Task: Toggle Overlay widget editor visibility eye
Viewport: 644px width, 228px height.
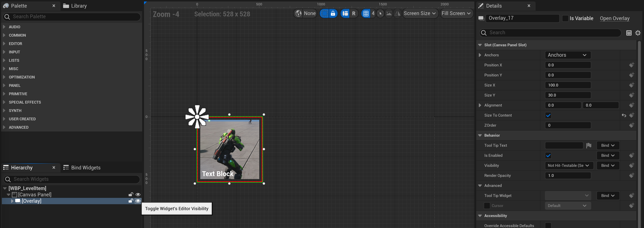Action: click(x=138, y=201)
